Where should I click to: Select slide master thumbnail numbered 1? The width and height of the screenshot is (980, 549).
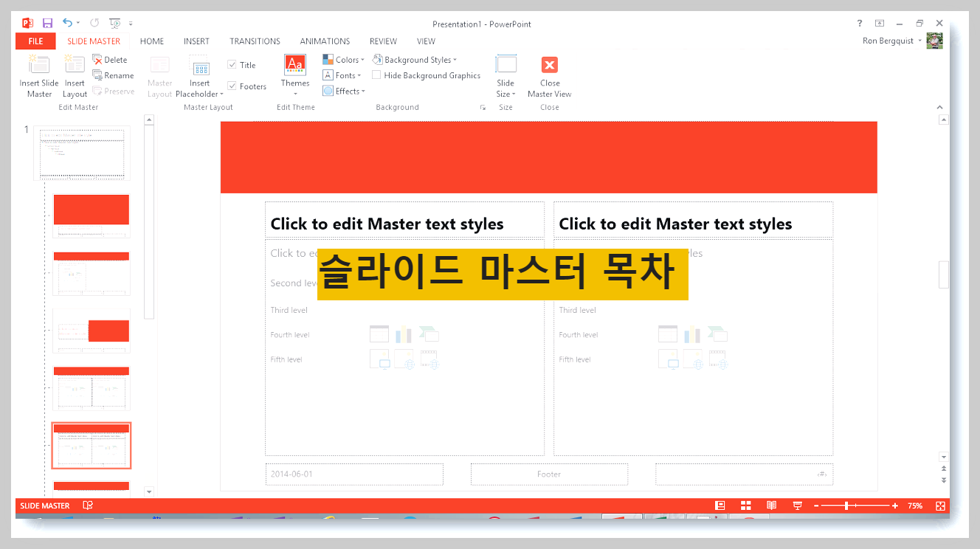(82, 153)
